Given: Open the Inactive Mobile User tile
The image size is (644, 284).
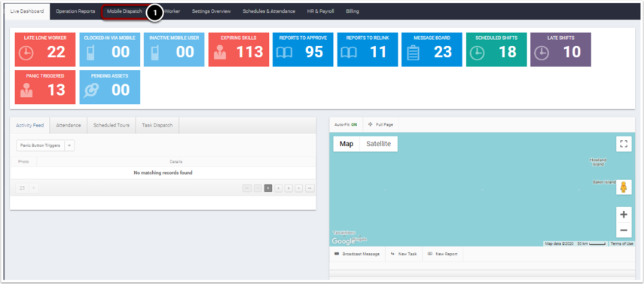Looking at the screenshot, I should [174, 50].
